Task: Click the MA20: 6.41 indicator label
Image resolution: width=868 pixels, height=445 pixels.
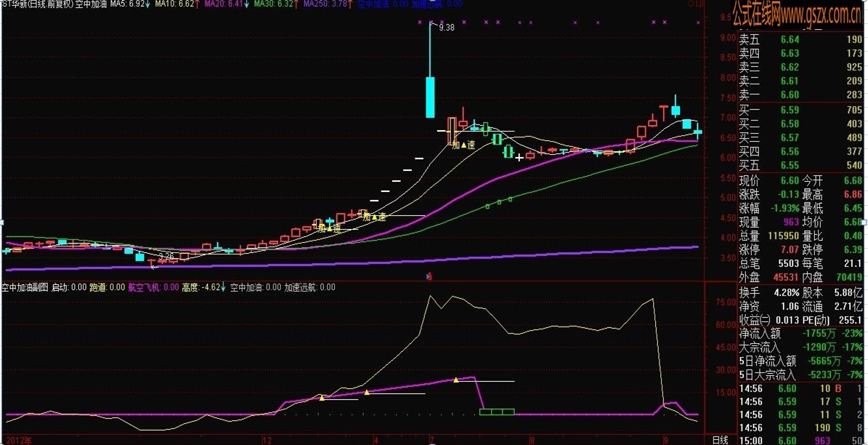Action: click(224, 4)
